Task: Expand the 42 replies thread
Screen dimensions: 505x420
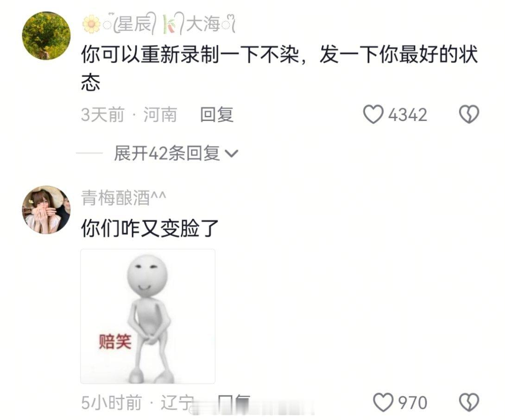Action: [176, 153]
